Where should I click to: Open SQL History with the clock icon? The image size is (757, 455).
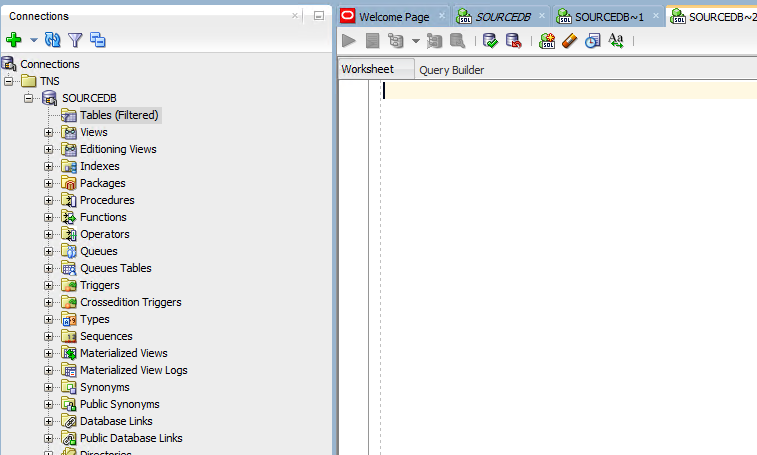[593, 41]
